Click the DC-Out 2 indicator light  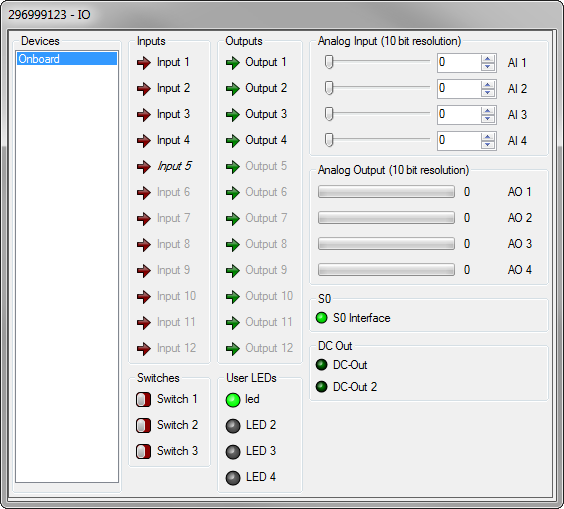point(322,387)
